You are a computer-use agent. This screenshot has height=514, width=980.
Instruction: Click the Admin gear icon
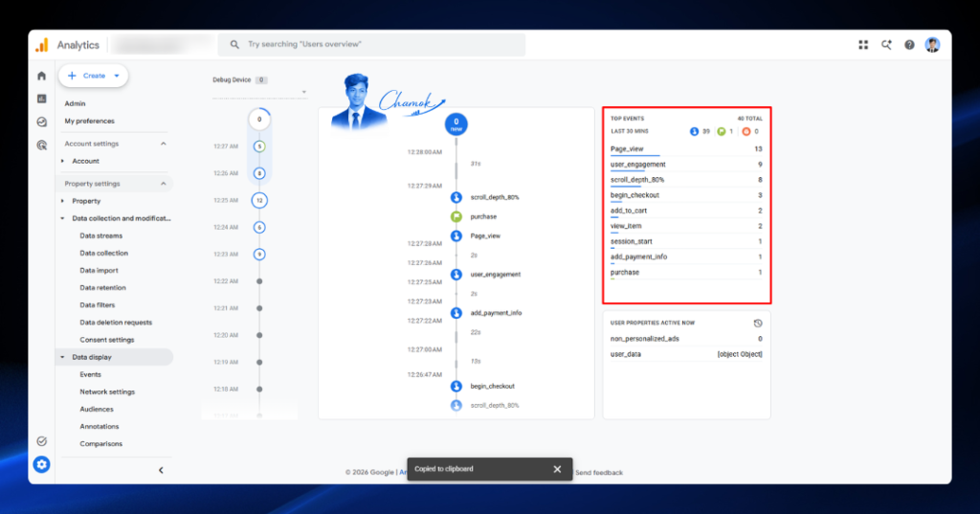click(x=42, y=464)
